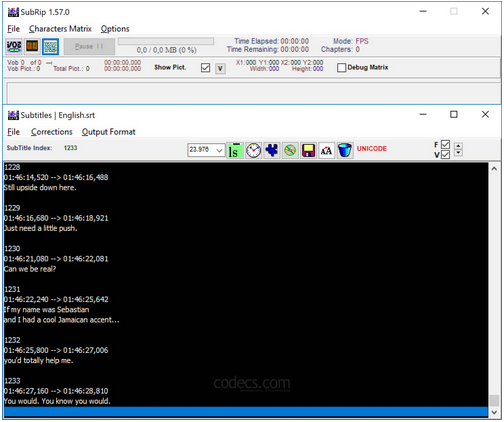This screenshot has width=504, height=422.
Task: Click the V dropdown button beside Show Pict.
Action: point(220,69)
